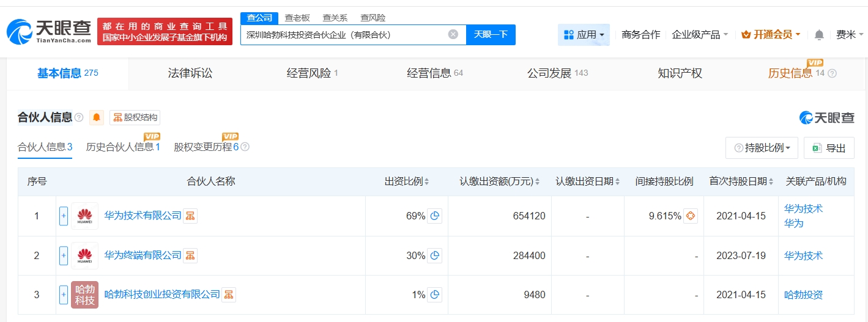Image resolution: width=868 pixels, height=322 pixels.
Task: Switch to the 查老板 search tab
Action: click(x=297, y=18)
